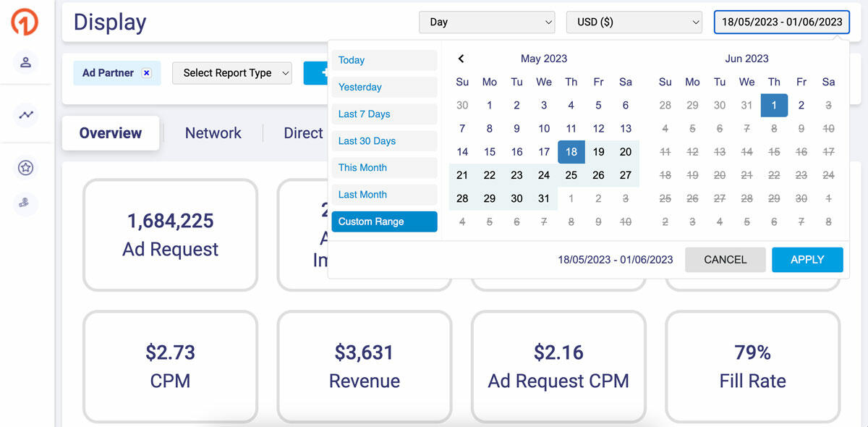Screen dimensions: 868x427
Task: Click the star badge sidebar icon
Action: click(26, 168)
